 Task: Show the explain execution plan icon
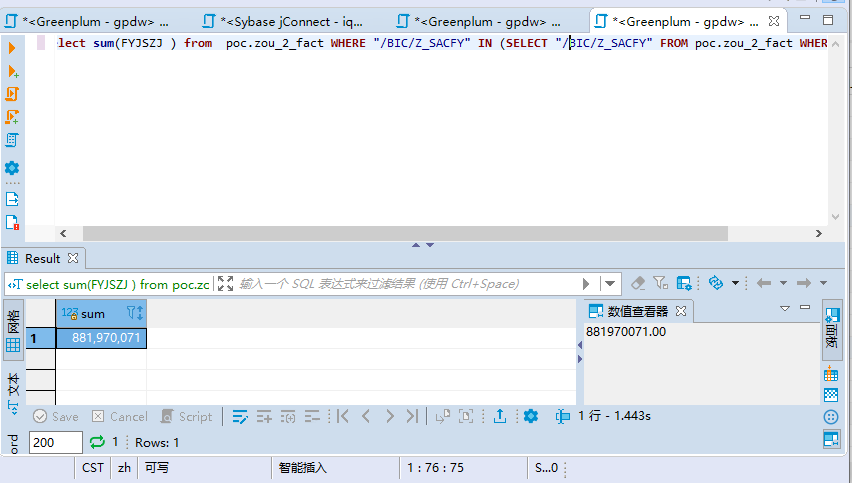tap(12, 140)
